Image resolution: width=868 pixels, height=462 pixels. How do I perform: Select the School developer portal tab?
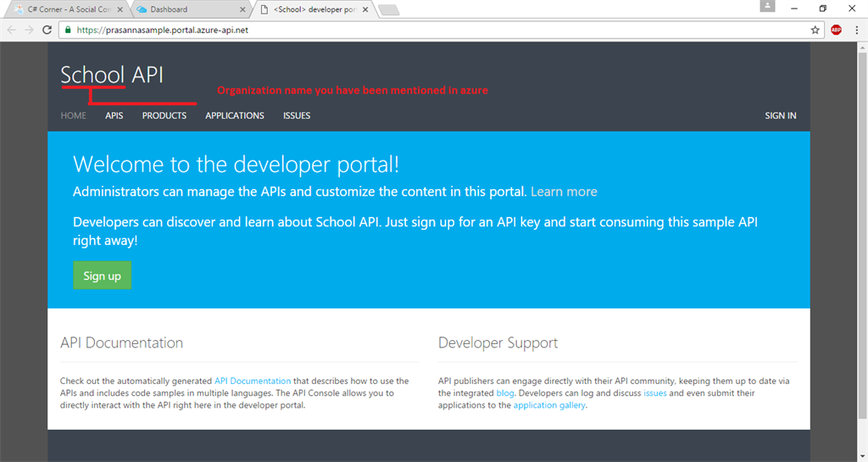point(314,9)
